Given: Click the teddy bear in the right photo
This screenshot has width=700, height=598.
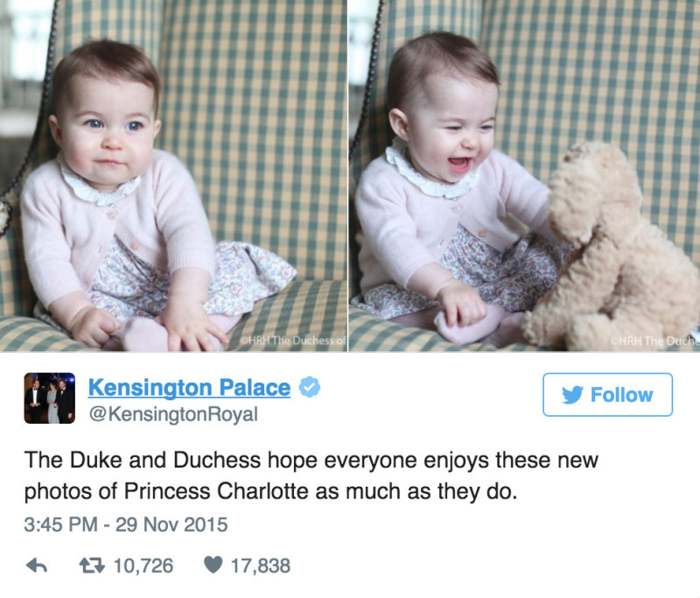Looking at the screenshot, I should (x=616, y=250).
